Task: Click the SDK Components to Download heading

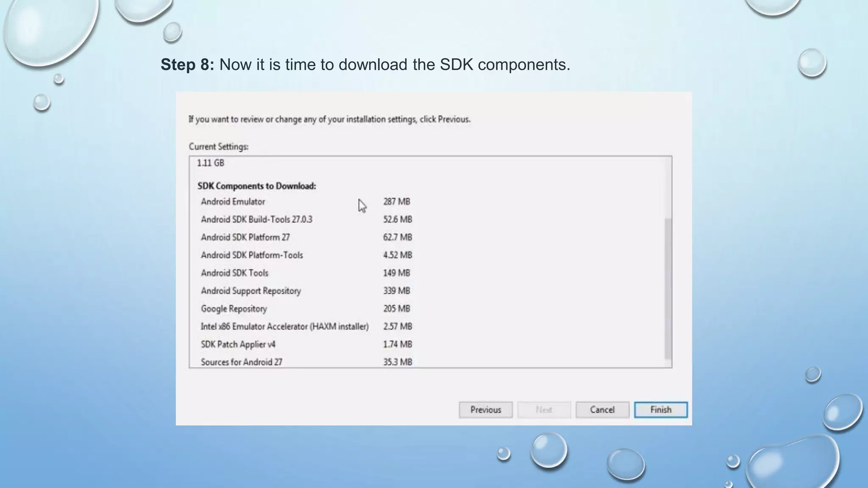Action: click(x=257, y=186)
